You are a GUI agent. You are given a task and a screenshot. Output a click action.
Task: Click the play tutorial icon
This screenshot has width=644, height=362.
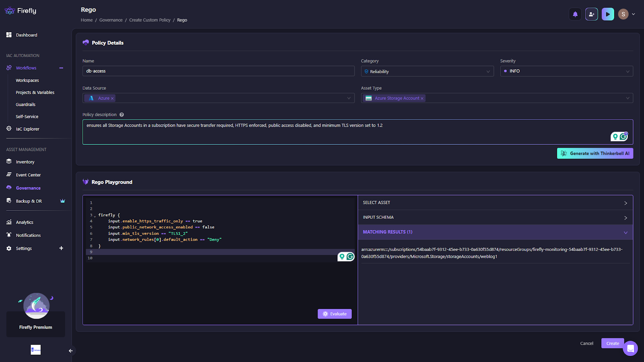(608, 14)
